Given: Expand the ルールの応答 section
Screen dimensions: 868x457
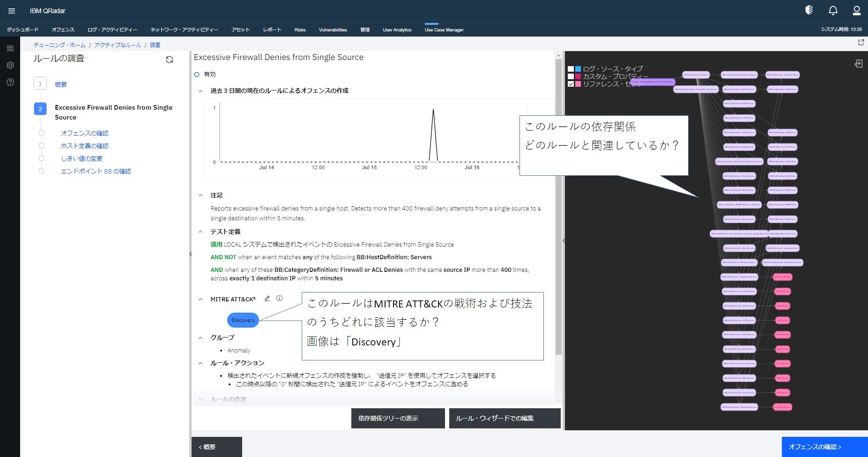Looking at the screenshot, I should (x=200, y=400).
